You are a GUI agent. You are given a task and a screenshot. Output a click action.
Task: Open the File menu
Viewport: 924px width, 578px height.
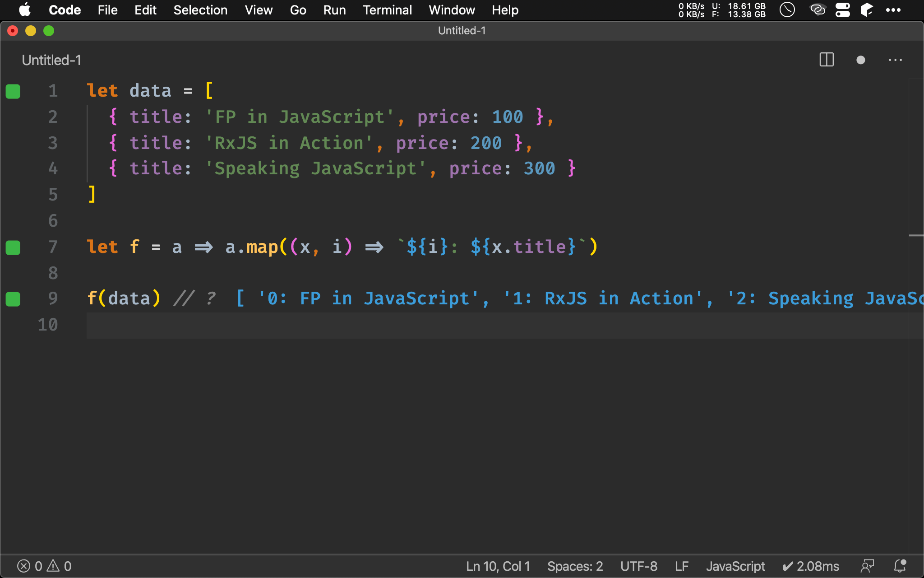pos(107,10)
